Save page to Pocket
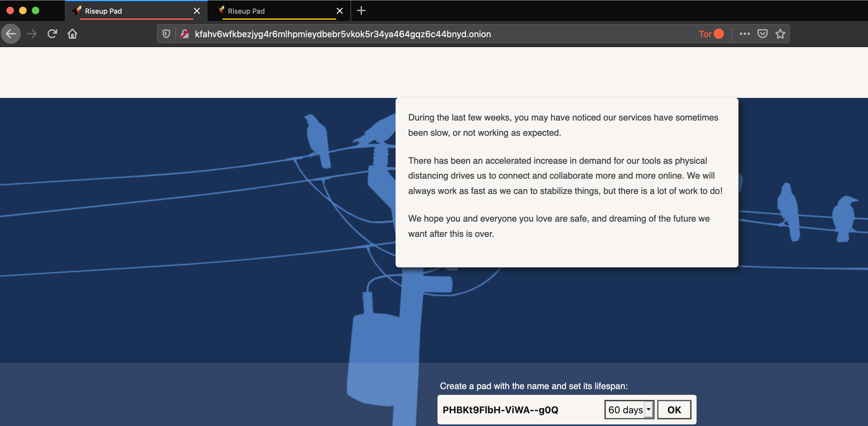Image resolution: width=868 pixels, height=426 pixels. tap(762, 34)
